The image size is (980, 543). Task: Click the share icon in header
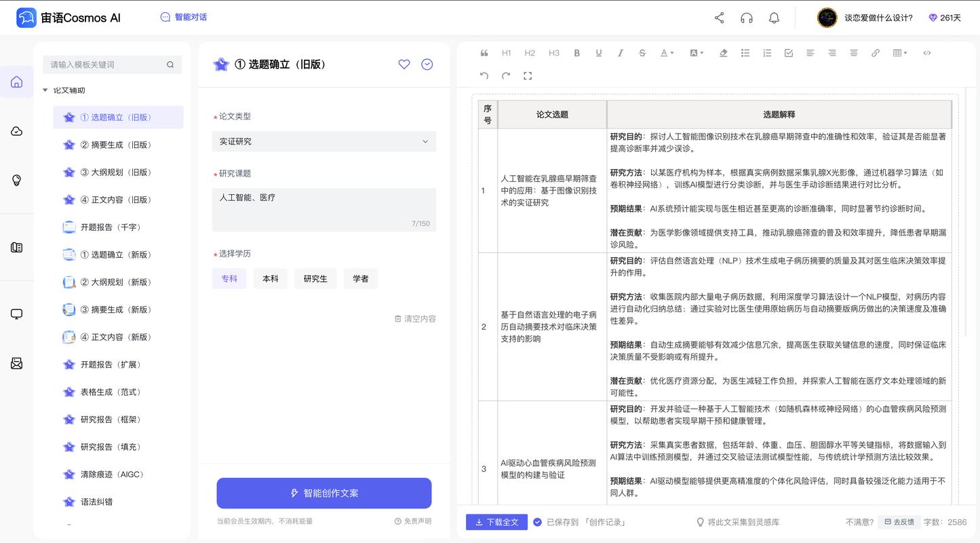pyautogui.click(x=720, y=18)
